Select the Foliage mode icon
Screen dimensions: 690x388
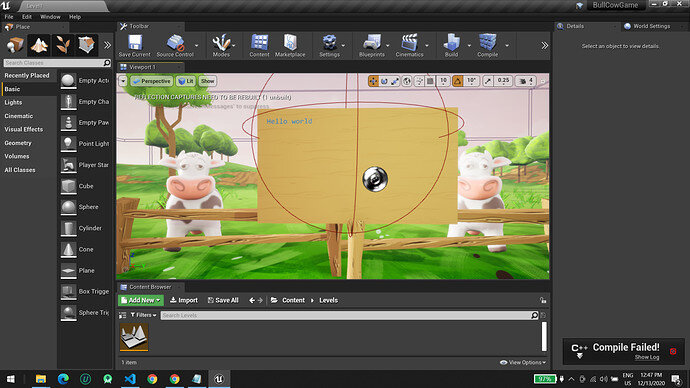(x=62, y=45)
